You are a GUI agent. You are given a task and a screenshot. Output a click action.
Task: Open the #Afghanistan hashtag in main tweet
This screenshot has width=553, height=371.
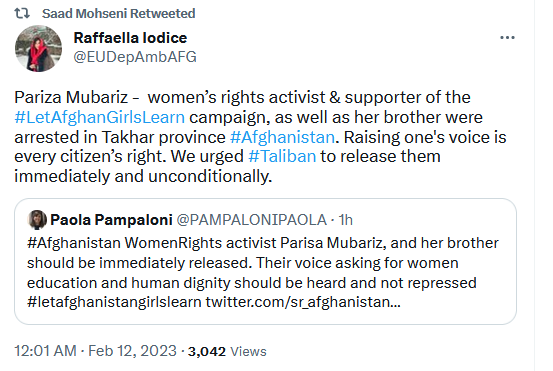(282, 137)
